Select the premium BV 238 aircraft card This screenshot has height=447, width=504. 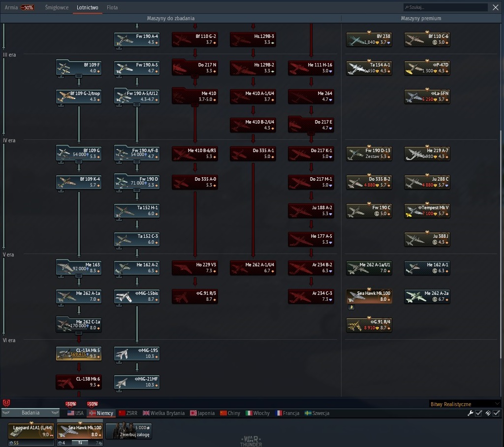pyautogui.click(x=369, y=39)
